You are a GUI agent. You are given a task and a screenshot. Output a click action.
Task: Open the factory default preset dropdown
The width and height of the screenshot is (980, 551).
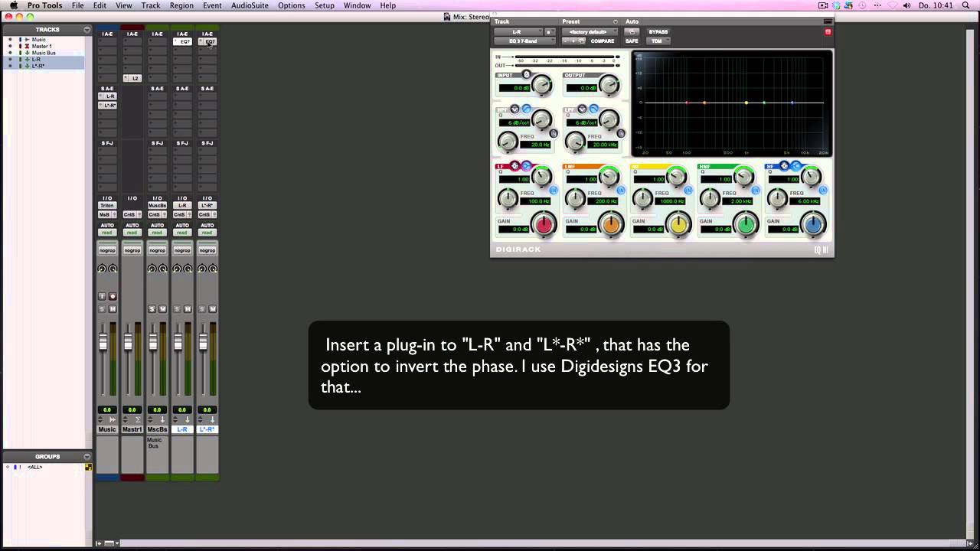[590, 31]
